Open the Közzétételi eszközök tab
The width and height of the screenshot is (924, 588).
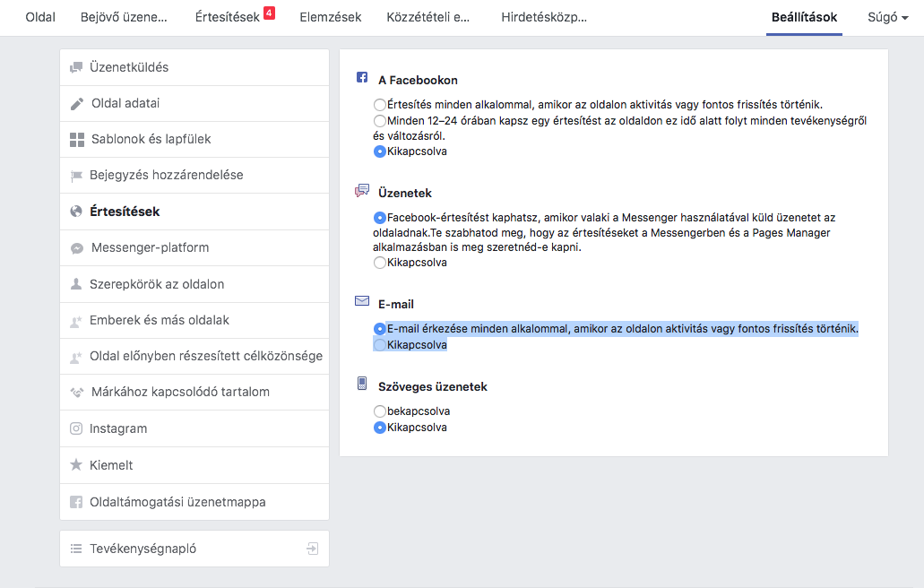(x=427, y=17)
